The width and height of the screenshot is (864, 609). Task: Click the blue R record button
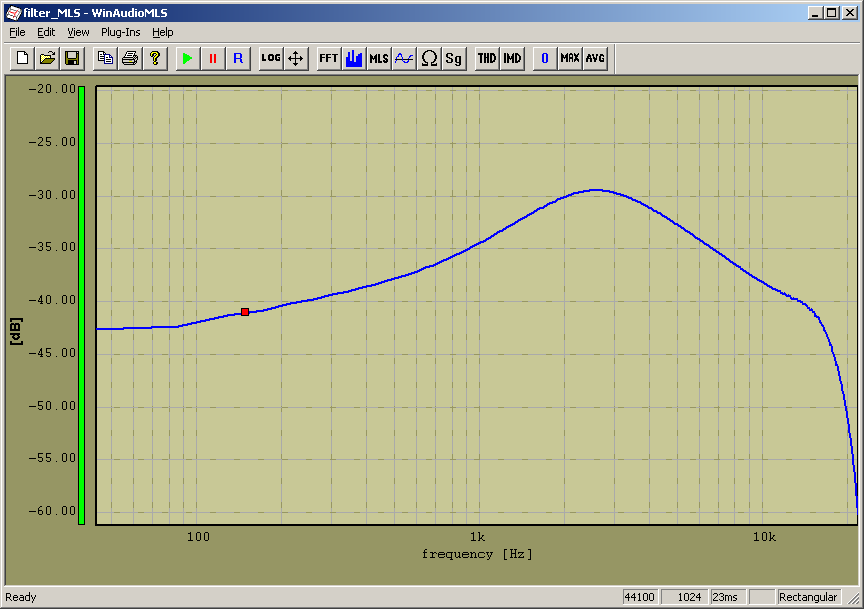tap(238, 58)
